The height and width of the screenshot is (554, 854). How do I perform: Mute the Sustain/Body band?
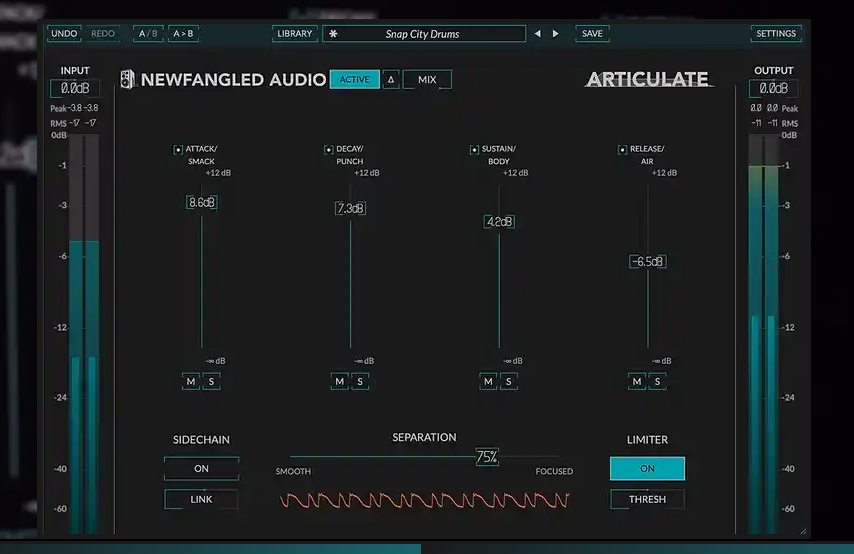pos(488,382)
